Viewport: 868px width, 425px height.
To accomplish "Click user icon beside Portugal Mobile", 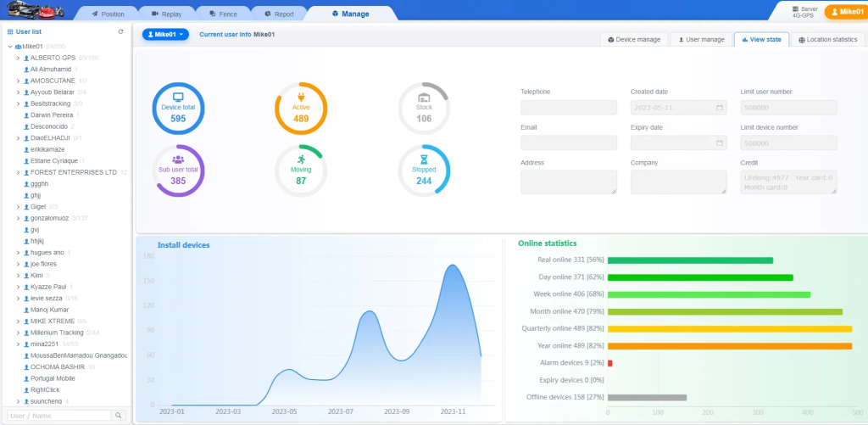I will pyautogui.click(x=26, y=378).
